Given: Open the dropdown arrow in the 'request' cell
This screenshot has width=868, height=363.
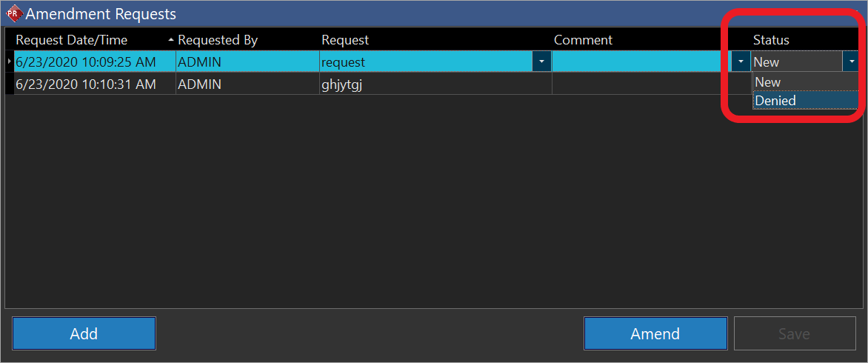Looking at the screenshot, I should click(x=541, y=61).
